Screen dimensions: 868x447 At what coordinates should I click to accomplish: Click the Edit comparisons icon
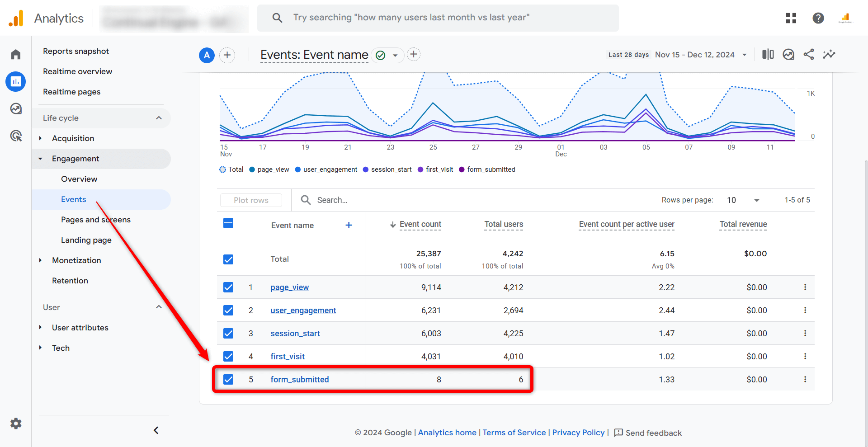pos(768,55)
